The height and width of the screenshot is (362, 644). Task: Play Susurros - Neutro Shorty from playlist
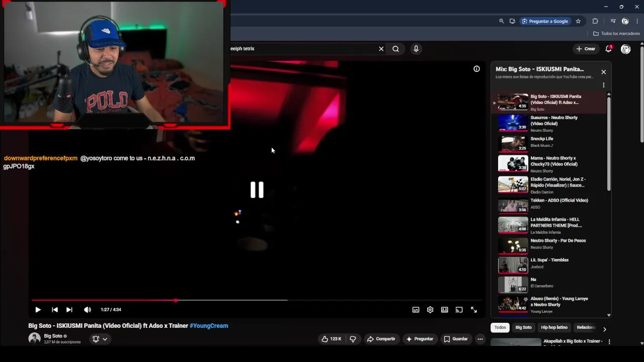[549, 123]
